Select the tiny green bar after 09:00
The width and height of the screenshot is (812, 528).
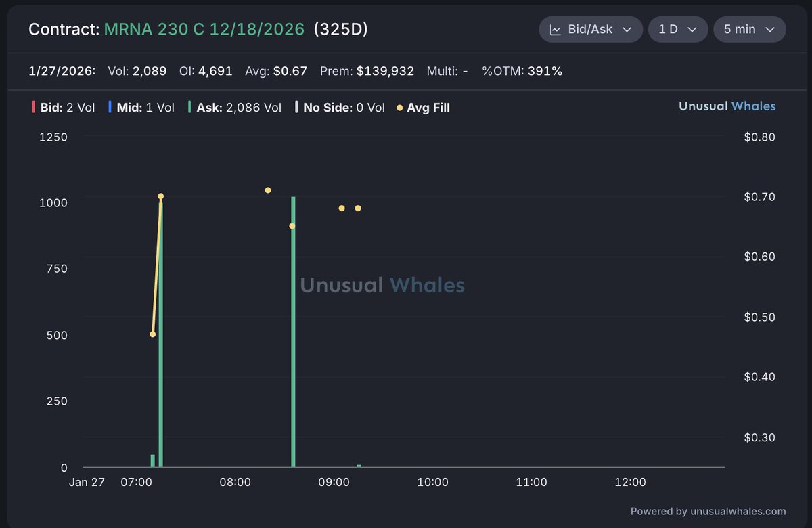359,466
